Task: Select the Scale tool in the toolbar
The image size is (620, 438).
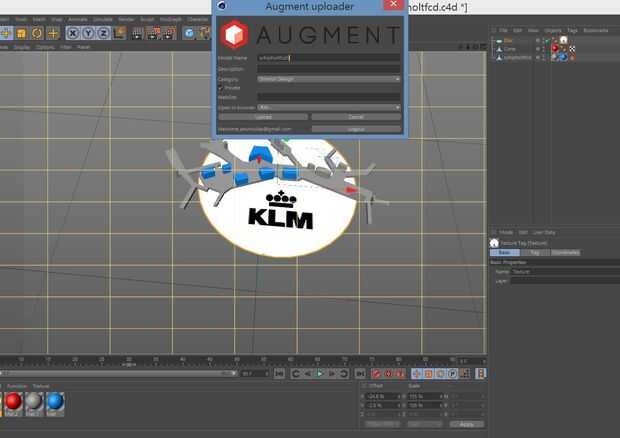Action: tap(21, 34)
